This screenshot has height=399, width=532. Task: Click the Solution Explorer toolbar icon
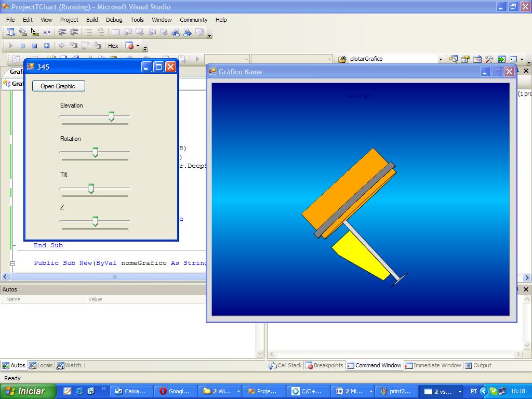(x=453, y=59)
